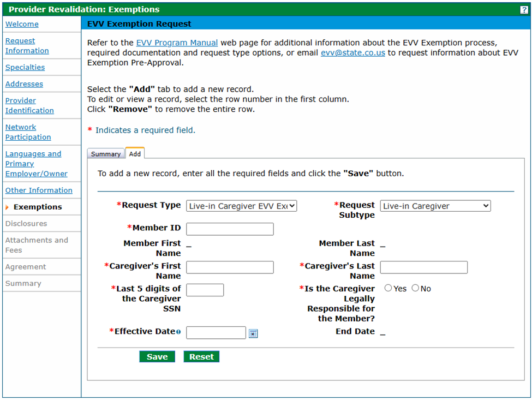
Task: Click Summary at bottom of sidebar
Action: tap(23, 283)
